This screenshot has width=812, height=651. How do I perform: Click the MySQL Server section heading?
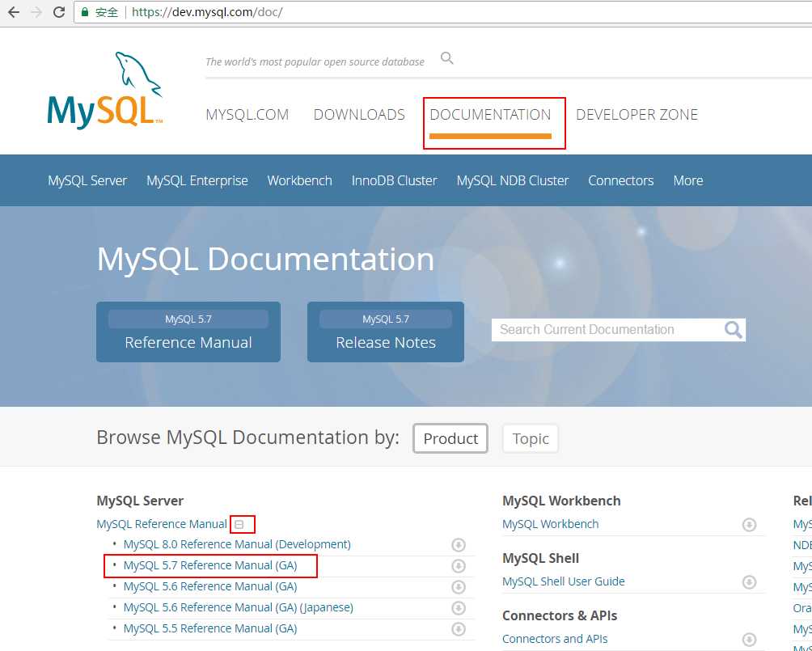[x=140, y=501]
